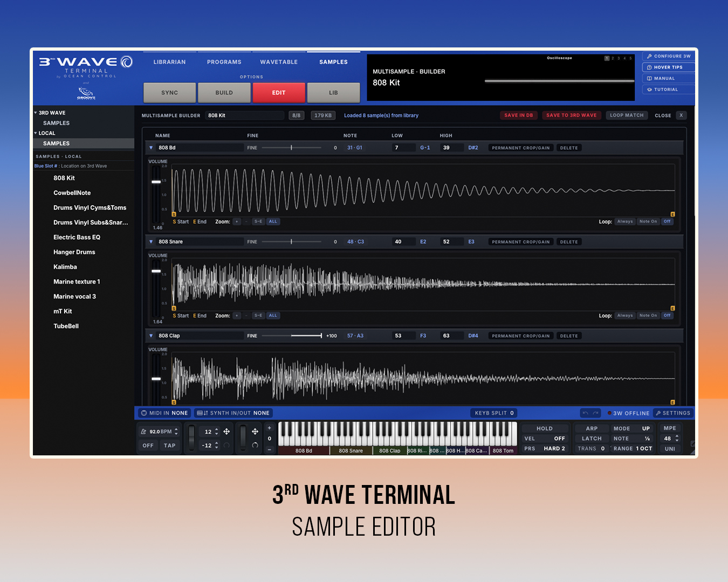This screenshot has width=728, height=582.
Task: Collapse the 3RD WAVE tree section
Action: [36, 113]
